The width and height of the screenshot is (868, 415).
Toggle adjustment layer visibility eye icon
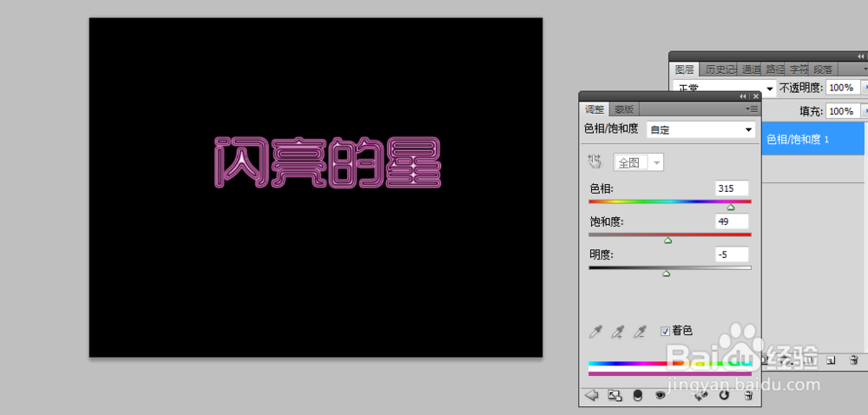coord(660,395)
